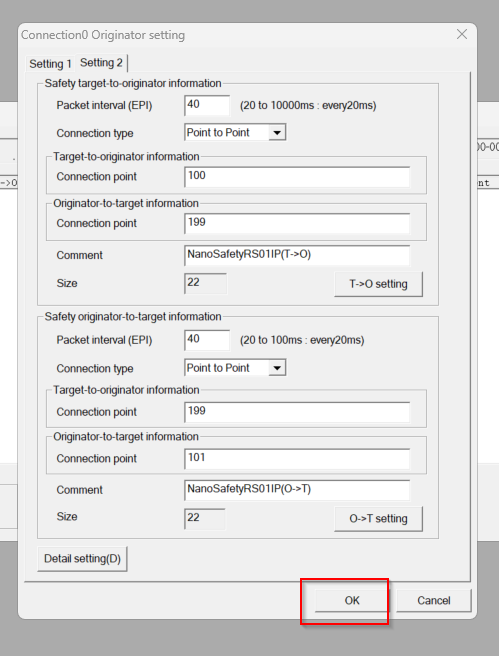
Task: Close the Connection0 Originator setting dialog
Action: (x=462, y=34)
